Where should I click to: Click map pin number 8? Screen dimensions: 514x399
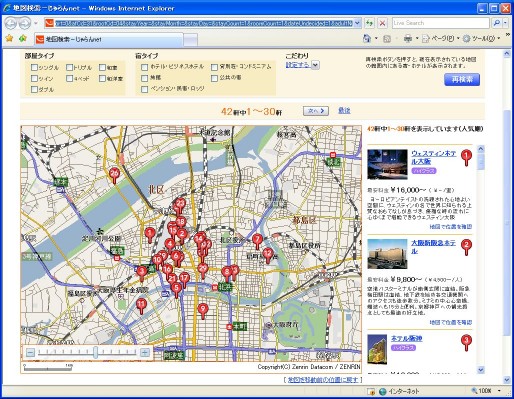pos(227,273)
